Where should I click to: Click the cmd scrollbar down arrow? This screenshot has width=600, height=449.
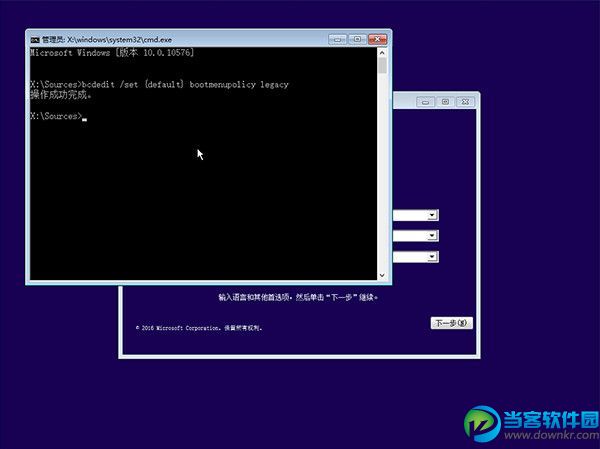(382, 275)
